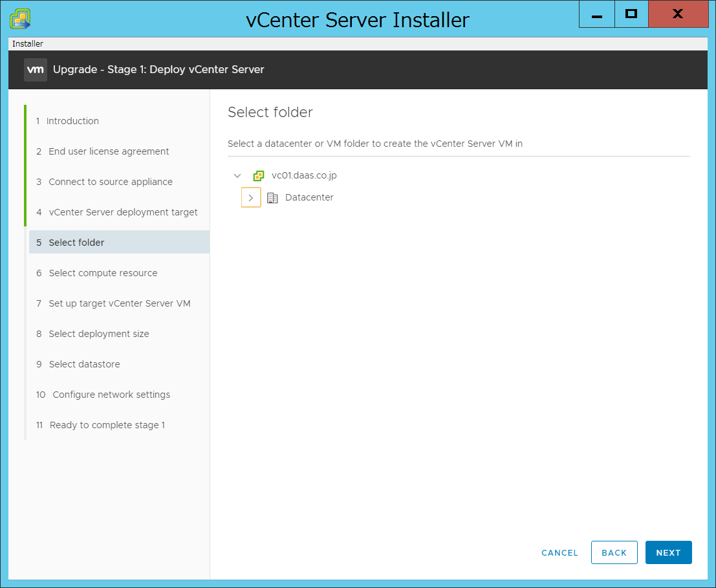Go to Select deployment size step
Viewport: 716px width, 588px height.
pos(92,334)
